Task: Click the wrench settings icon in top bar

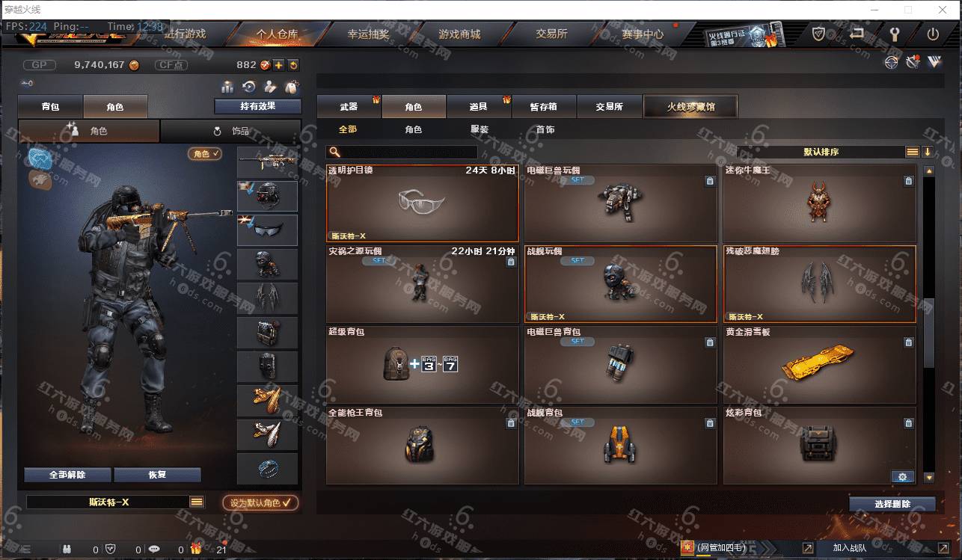Action: [x=895, y=34]
